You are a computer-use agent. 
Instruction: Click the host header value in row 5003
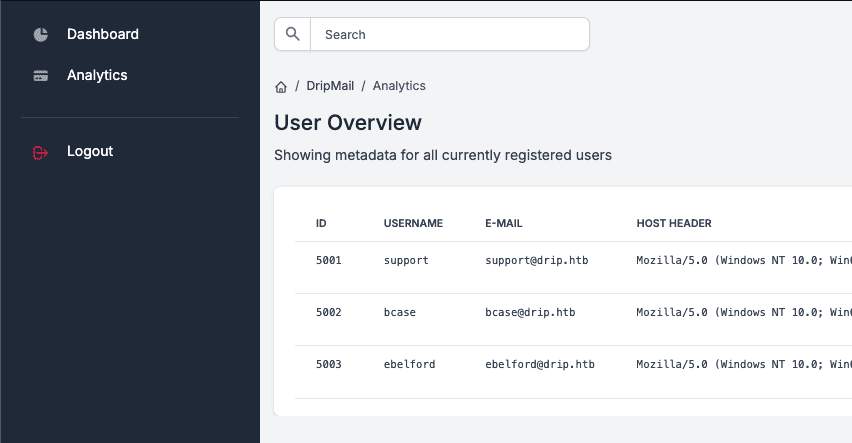744,365
